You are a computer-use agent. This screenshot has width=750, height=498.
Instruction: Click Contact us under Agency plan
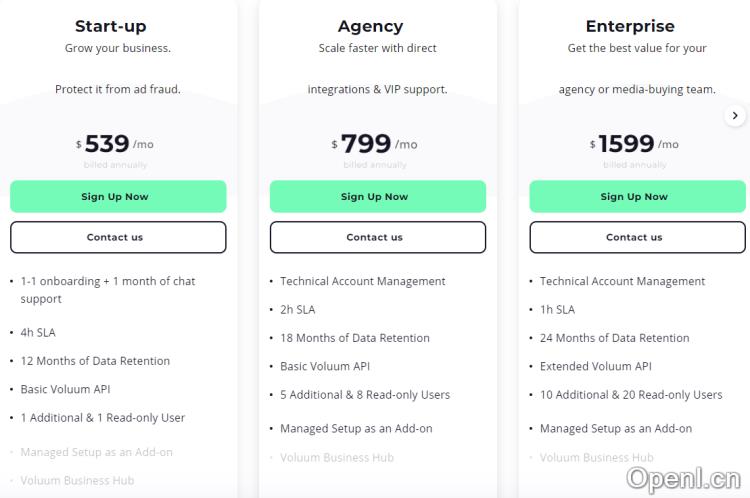coord(377,237)
